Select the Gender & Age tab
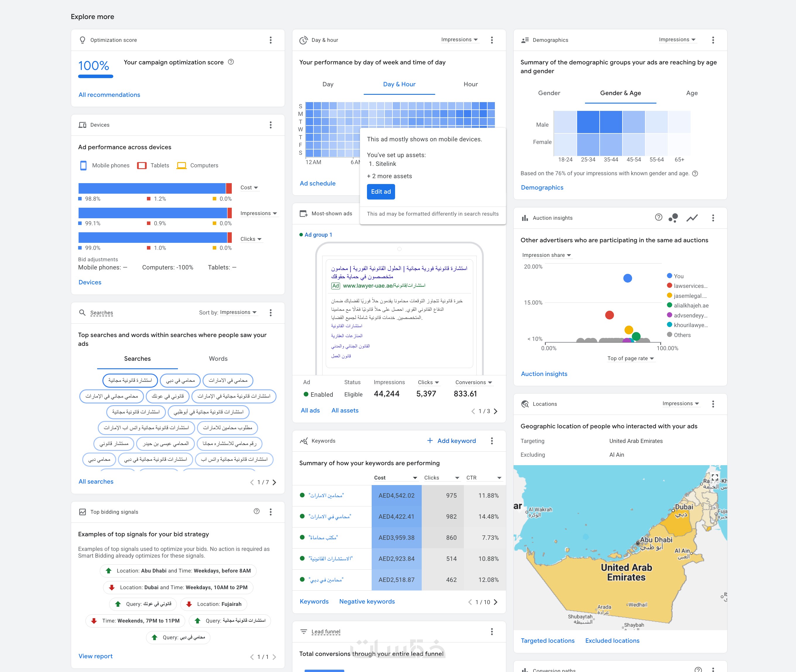Viewport: 796px width, 672px height. pyautogui.click(x=621, y=93)
